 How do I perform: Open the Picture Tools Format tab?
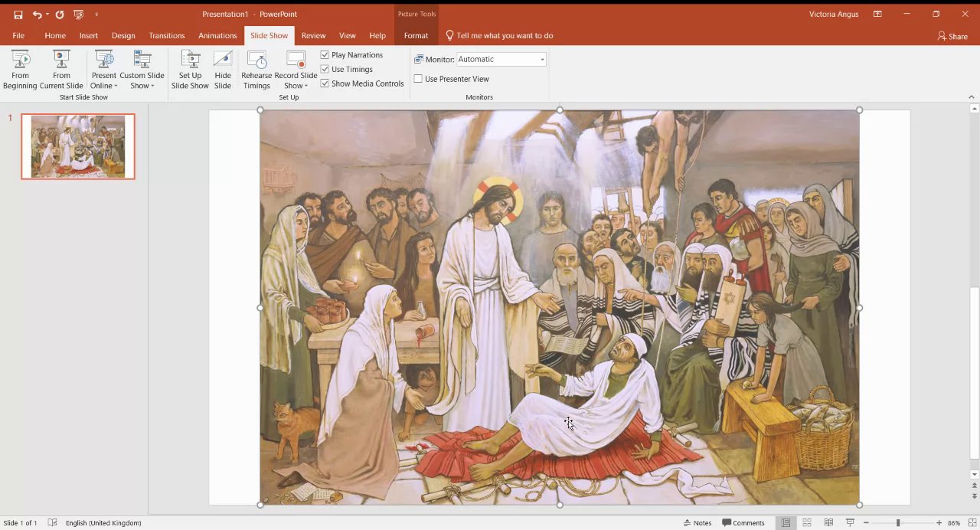pos(416,35)
